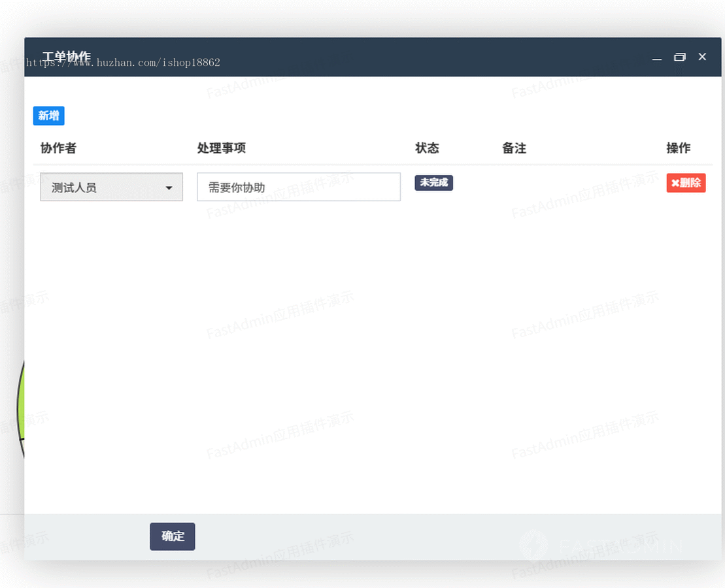
Task: Click the 状态 column header
Action: click(x=428, y=148)
